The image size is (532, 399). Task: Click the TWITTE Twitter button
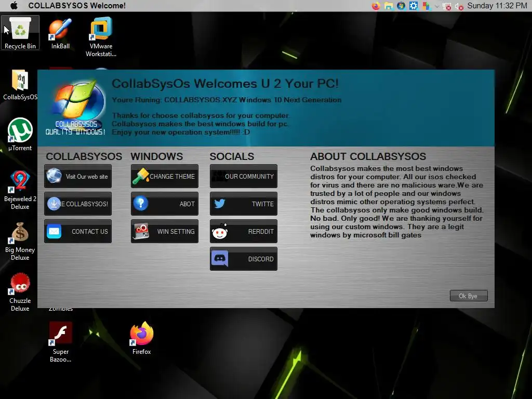[244, 204]
